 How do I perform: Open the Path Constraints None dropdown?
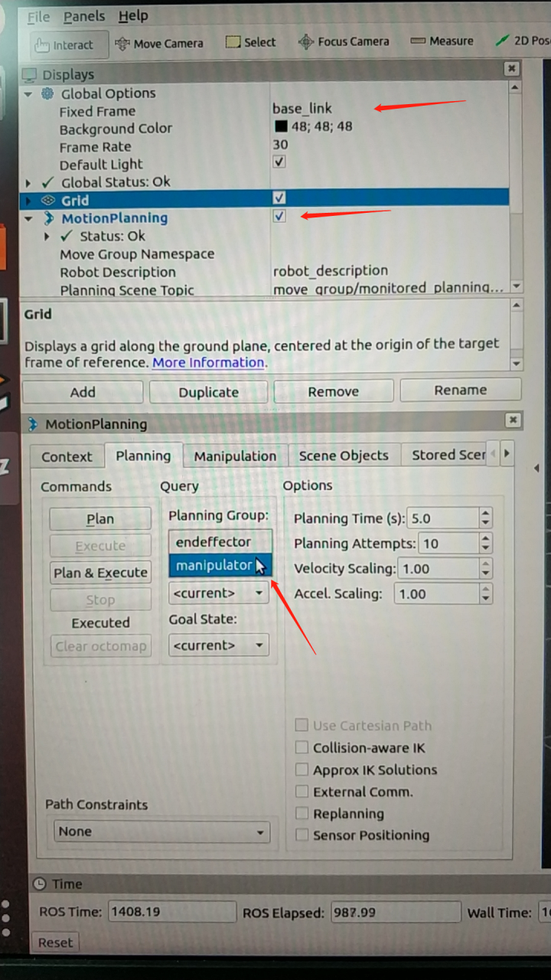[x=161, y=831]
